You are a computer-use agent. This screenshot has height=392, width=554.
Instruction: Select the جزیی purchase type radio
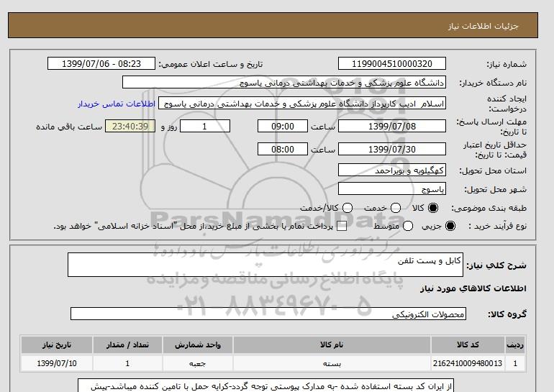450,226
